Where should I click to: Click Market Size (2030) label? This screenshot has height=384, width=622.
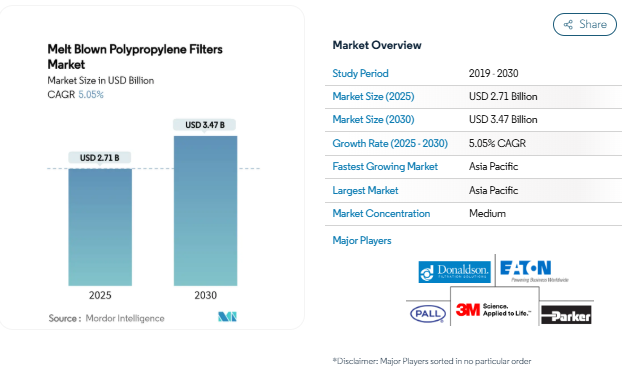pyautogui.click(x=373, y=119)
